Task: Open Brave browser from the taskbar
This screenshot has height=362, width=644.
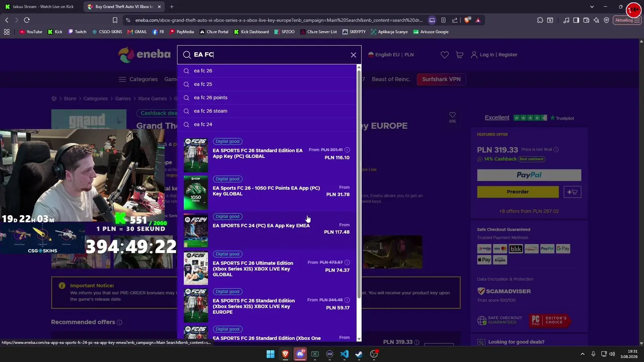Action: [x=285, y=354]
